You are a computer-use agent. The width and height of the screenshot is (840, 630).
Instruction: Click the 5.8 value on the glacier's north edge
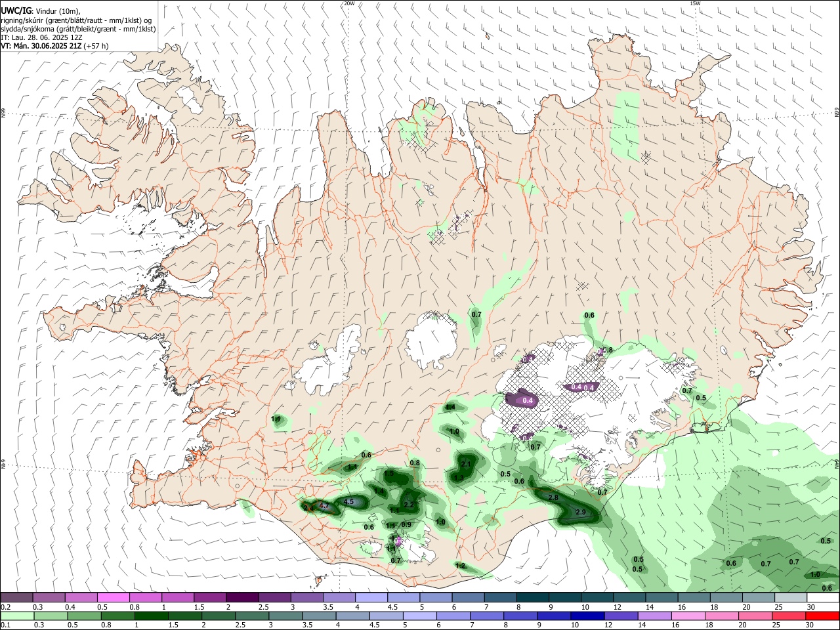click(607, 350)
